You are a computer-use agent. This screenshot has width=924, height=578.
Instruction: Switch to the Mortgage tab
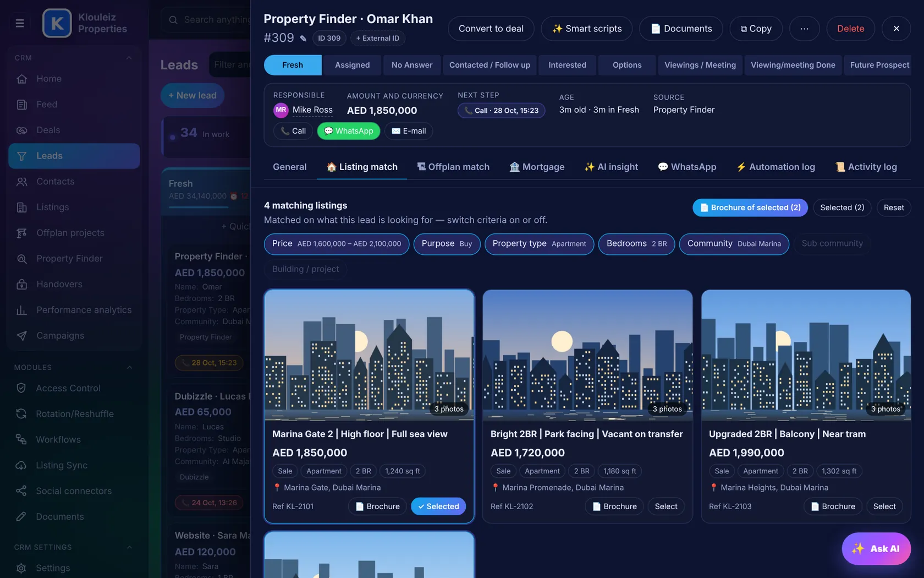point(537,167)
